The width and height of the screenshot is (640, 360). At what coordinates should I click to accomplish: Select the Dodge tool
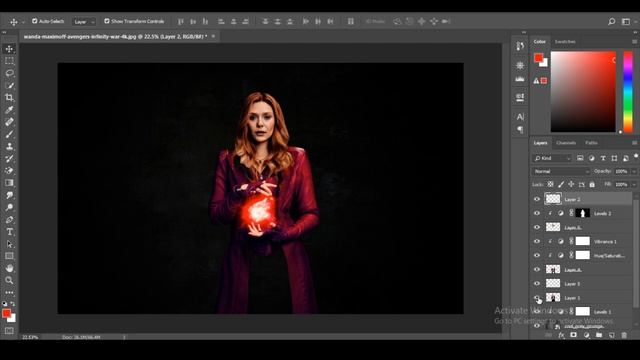tap(9, 207)
